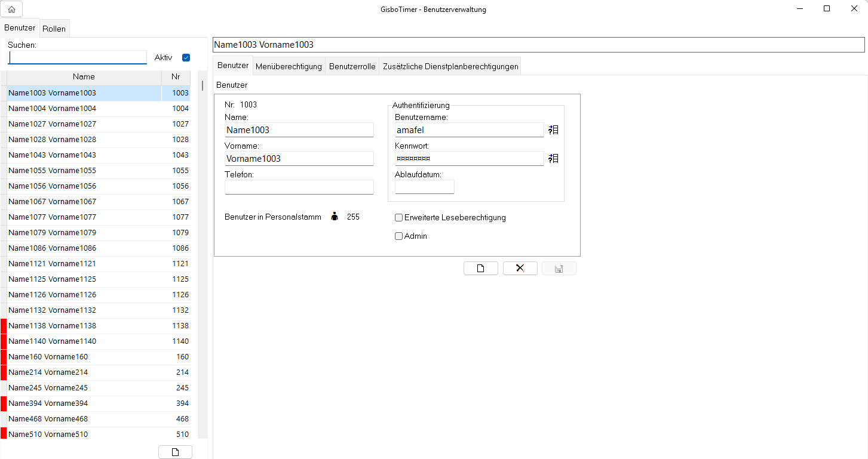The width and height of the screenshot is (868, 459).
Task: Click new user button below details form
Action: pos(481,269)
